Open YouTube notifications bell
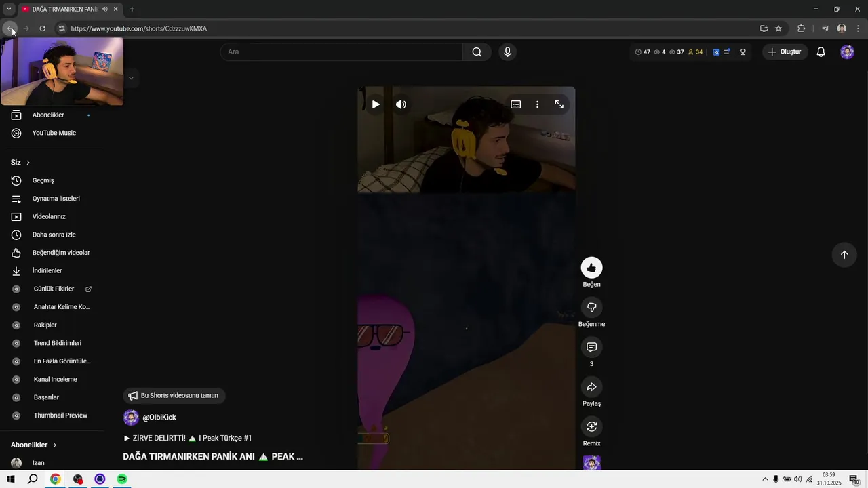Screen dimensions: 868x488 821,52
